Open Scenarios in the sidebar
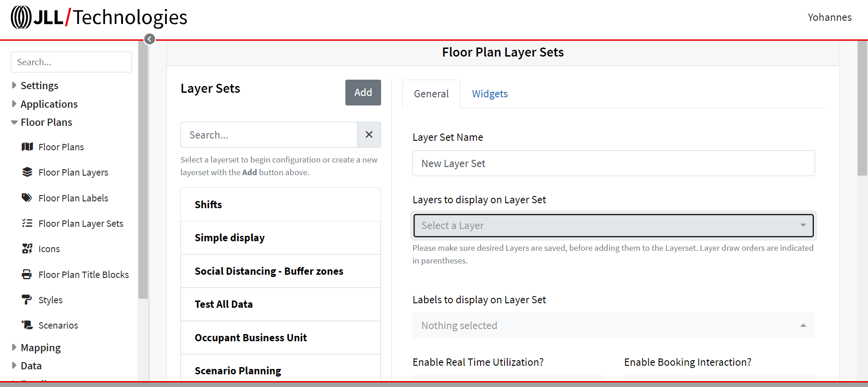Viewport: 868px width, 387px height. (58, 325)
